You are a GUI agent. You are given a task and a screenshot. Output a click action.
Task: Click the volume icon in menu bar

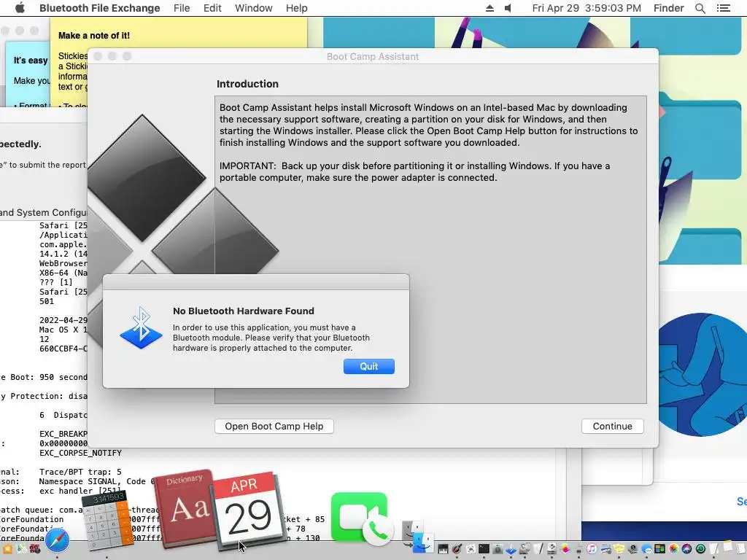click(x=508, y=8)
